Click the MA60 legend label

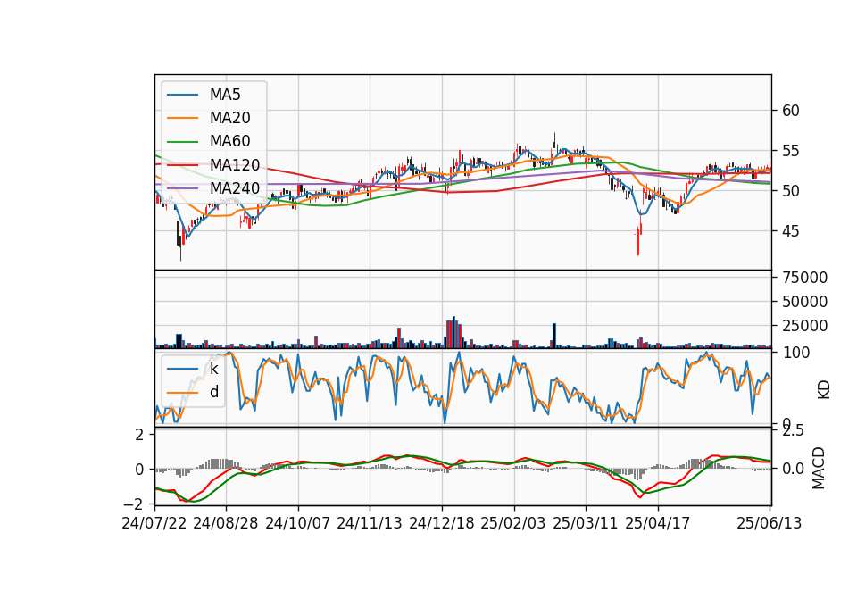click(x=229, y=142)
